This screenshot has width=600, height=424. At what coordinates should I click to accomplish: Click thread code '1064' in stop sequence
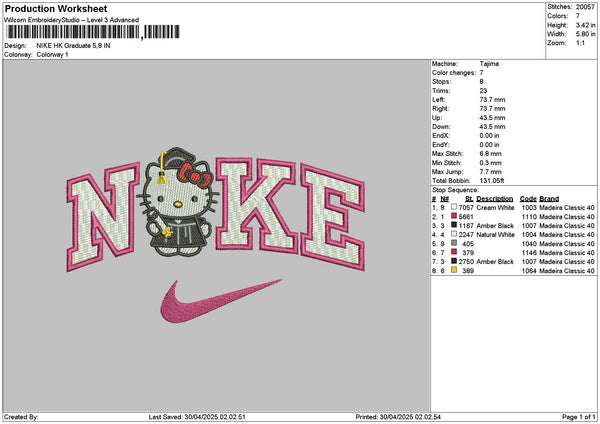529,271
